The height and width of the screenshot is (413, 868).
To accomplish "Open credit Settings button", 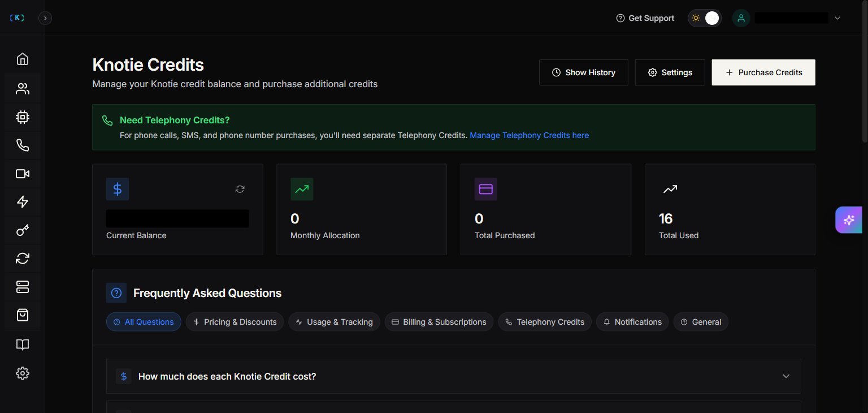I will point(670,72).
